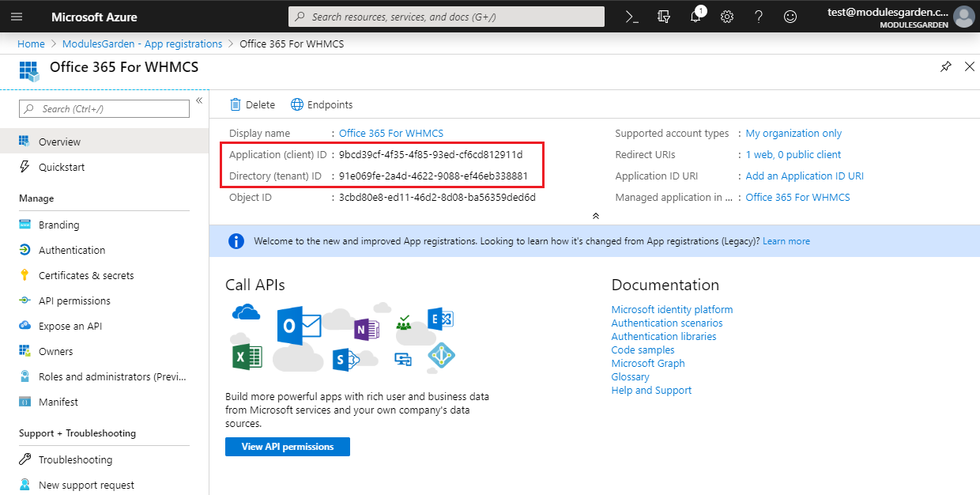Screen dimensions: 980x495
Task: Select Overview in the sidebar
Action: 104,142
